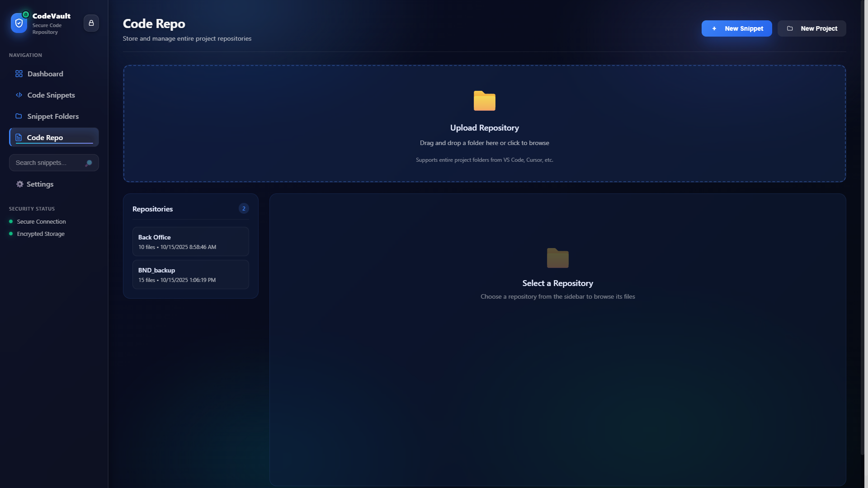Click the lock icon near the logo
The width and height of the screenshot is (868, 488).
point(91,23)
